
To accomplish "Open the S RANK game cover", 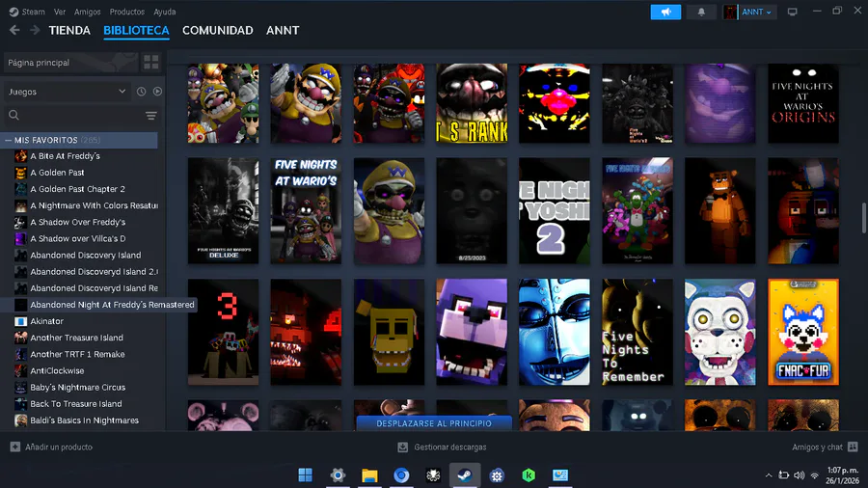I will [472, 103].
